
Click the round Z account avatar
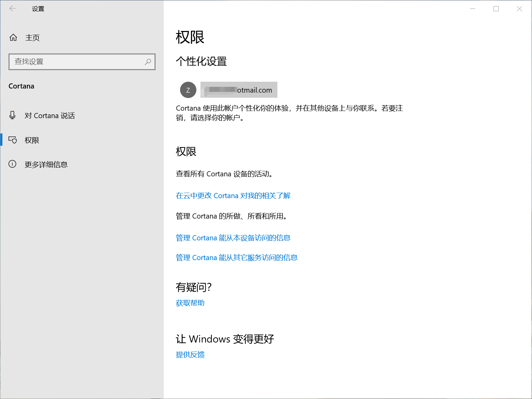(x=188, y=90)
